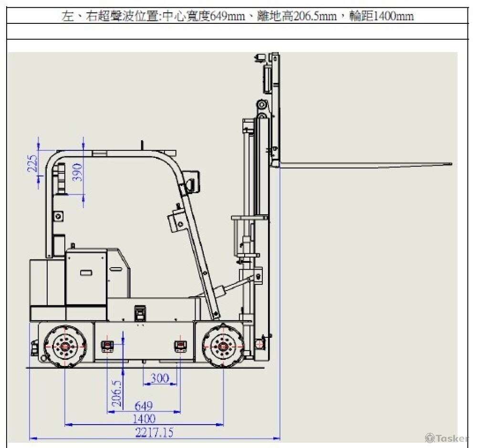Click the empty table row below header
The height and width of the screenshot is (448, 477).
pos(238,31)
